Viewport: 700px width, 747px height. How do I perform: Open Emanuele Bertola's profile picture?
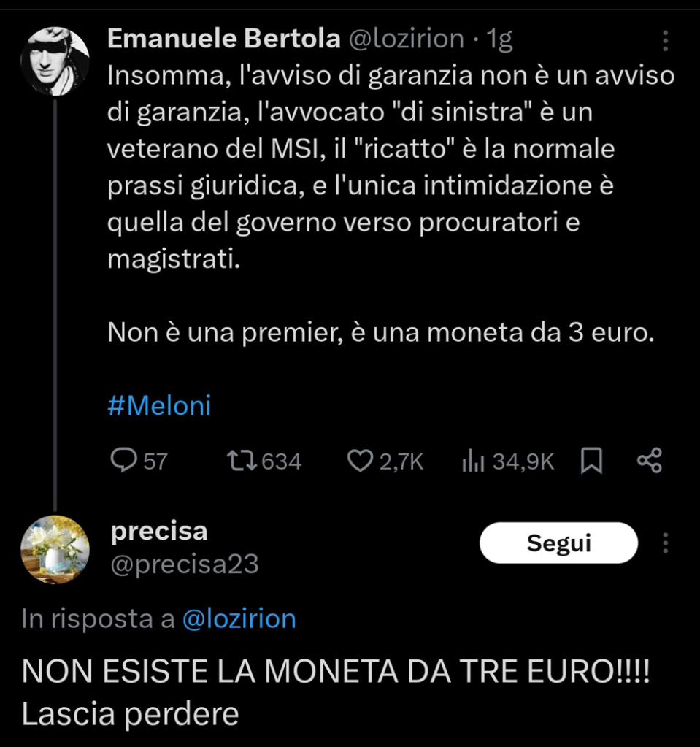tap(55, 62)
